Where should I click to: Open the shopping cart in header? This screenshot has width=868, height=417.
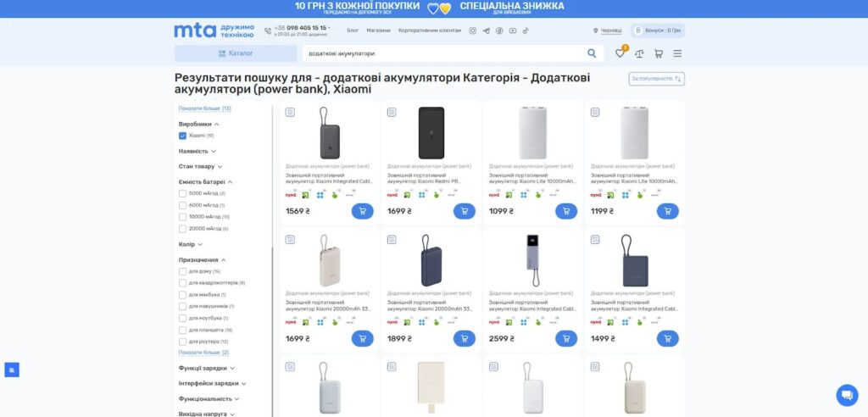tap(658, 53)
